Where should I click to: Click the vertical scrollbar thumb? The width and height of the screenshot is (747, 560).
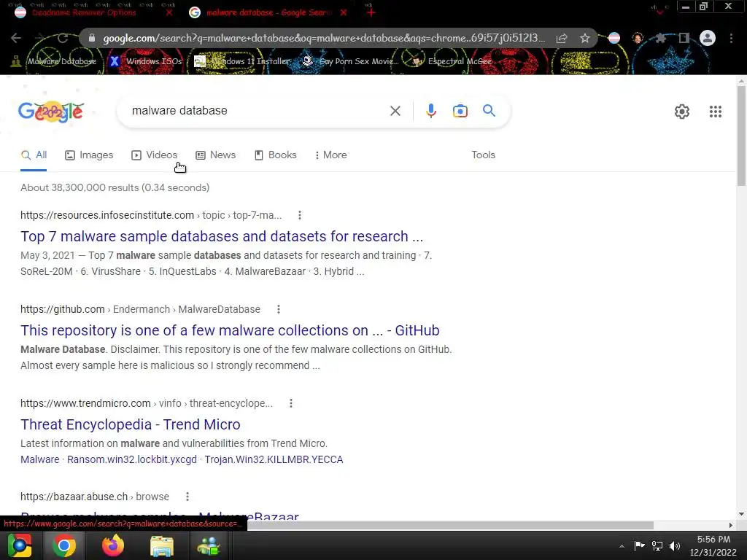pyautogui.click(x=741, y=136)
